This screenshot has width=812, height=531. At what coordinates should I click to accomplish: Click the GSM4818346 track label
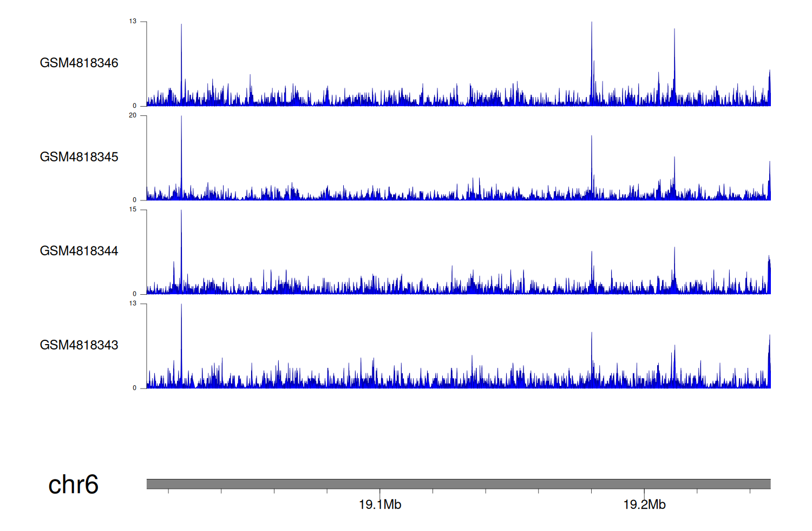click(x=79, y=63)
